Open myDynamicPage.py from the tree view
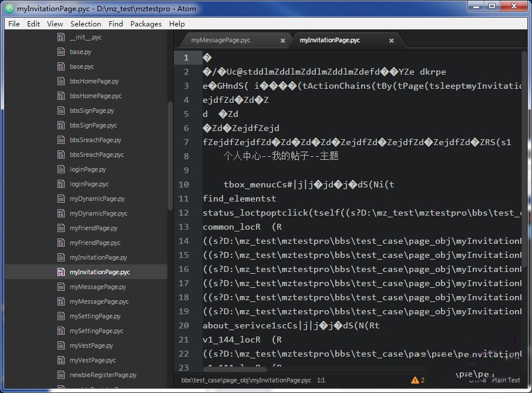The width and height of the screenshot is (532, 393). tap(97, 199)
